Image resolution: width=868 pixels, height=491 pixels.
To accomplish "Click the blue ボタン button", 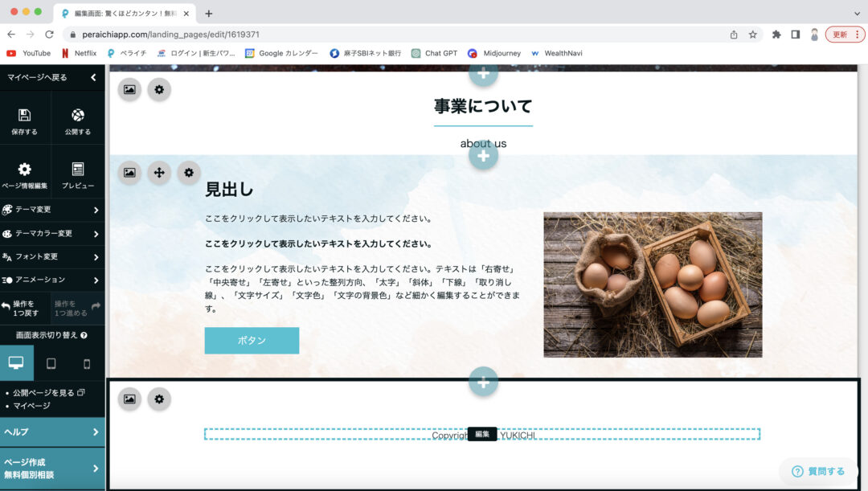I will pos(252,341).
